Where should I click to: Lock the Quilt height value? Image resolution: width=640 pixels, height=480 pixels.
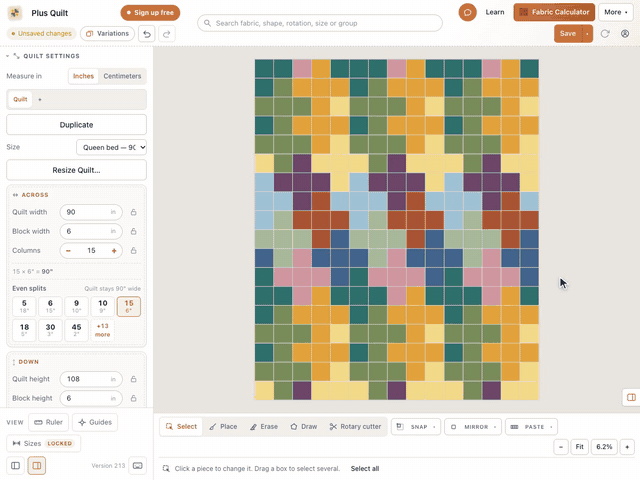(x=133, y=379)
